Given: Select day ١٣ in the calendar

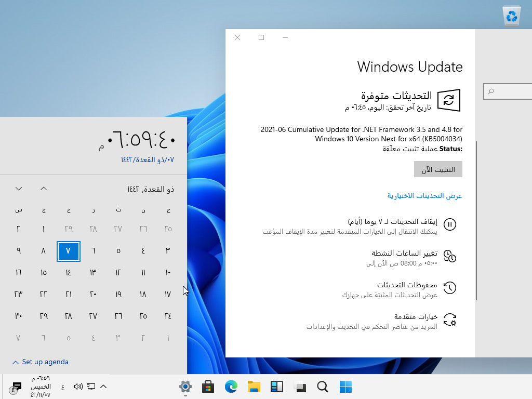Looking at the screenshot, I should [x=94, y=273].
